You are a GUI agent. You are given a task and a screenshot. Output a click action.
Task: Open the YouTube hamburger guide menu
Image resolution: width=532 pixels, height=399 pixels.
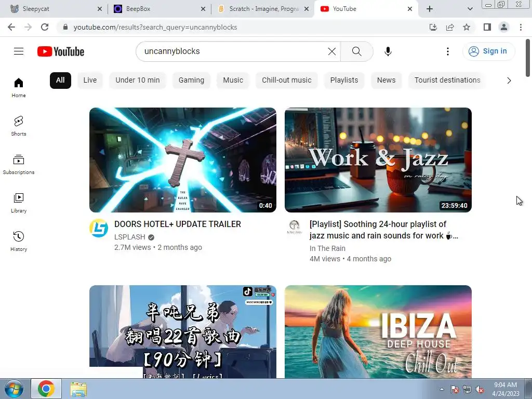[x=19, y=51]
